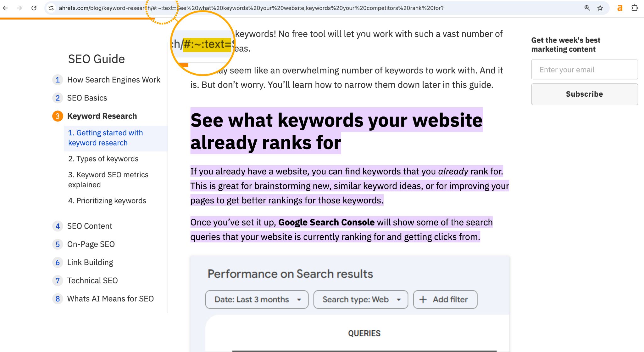Expand the "Add filter" control
The height and width of the screenshot is (352, 644).
445,299
